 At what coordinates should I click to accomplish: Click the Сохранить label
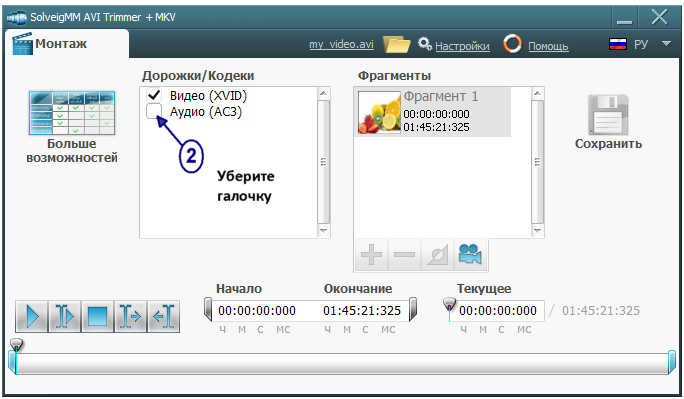pyautogui.click(x=608, y=144)
